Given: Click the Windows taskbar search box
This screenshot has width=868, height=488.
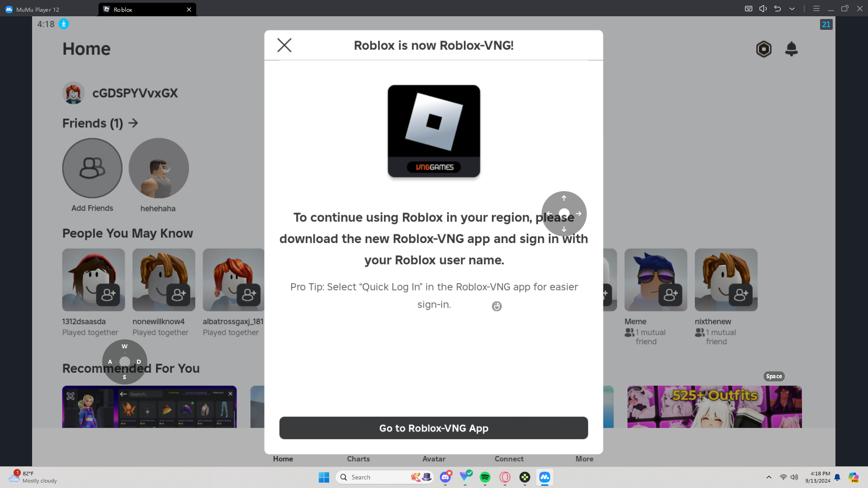Looking at the screenshot, I should (385, 477).
